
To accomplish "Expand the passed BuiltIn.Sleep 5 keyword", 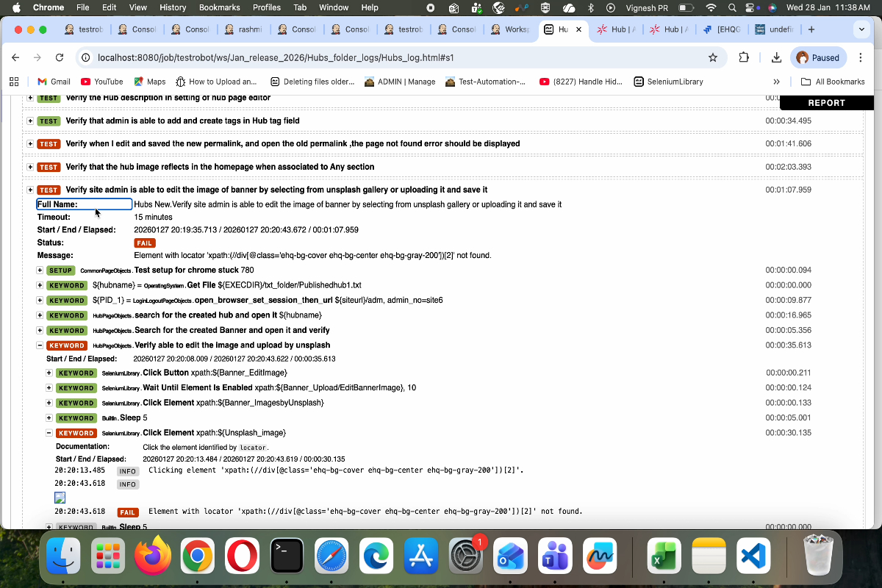I will point(49,418).
